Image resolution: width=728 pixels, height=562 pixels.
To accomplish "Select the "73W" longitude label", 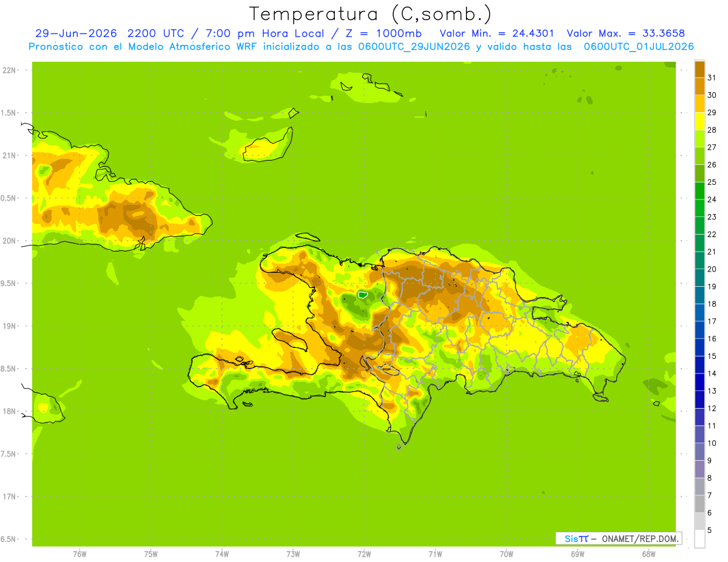I will 293,554.
